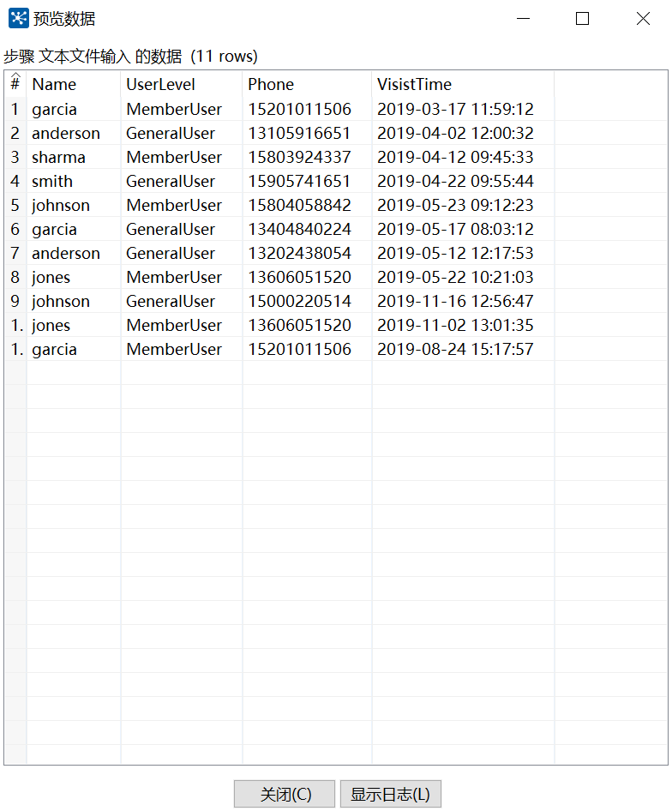Select phone number 15905741651
This screenshot has height=811, width=672.
pyautogui.click(x=308, y=181)
